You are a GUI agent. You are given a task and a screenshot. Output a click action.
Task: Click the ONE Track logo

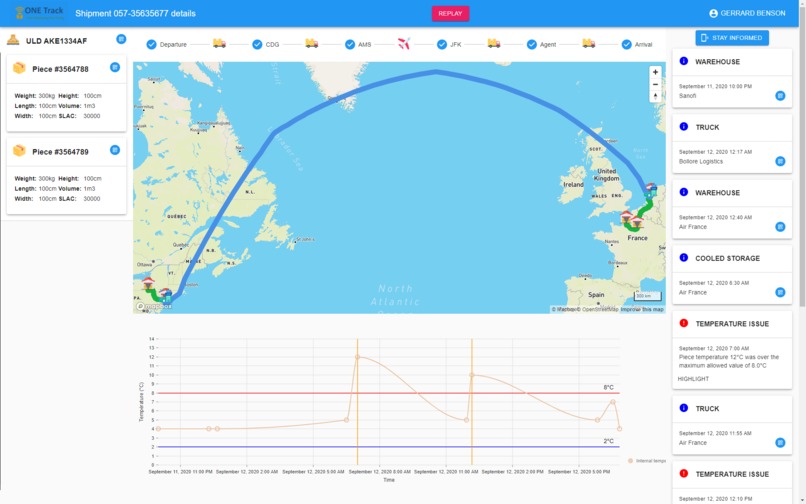[x=40, y=13]
